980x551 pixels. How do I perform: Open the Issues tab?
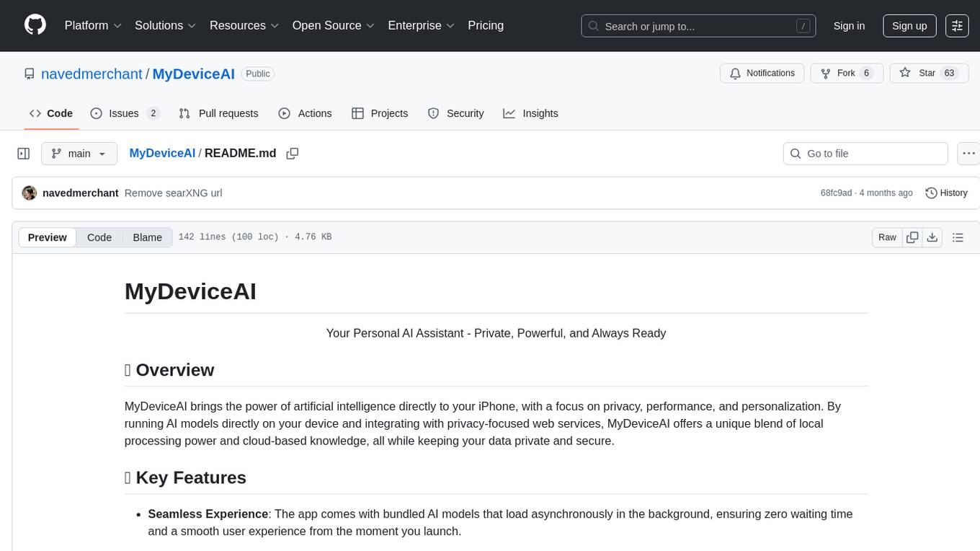tap(125, 113)
